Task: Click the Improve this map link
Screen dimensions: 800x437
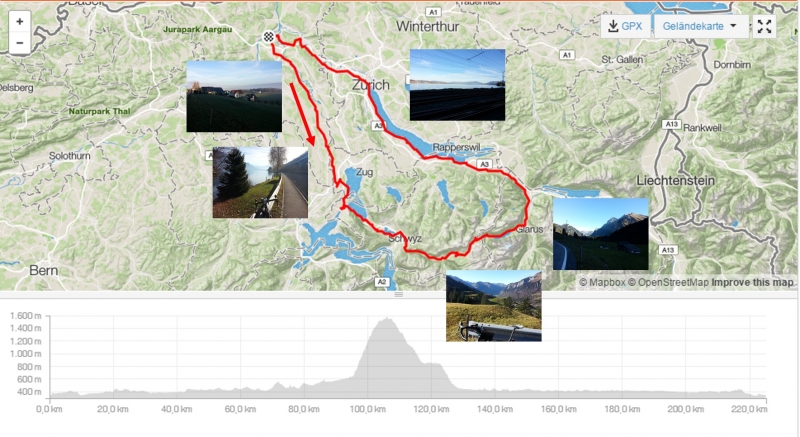Action: [x=752, y=282]
